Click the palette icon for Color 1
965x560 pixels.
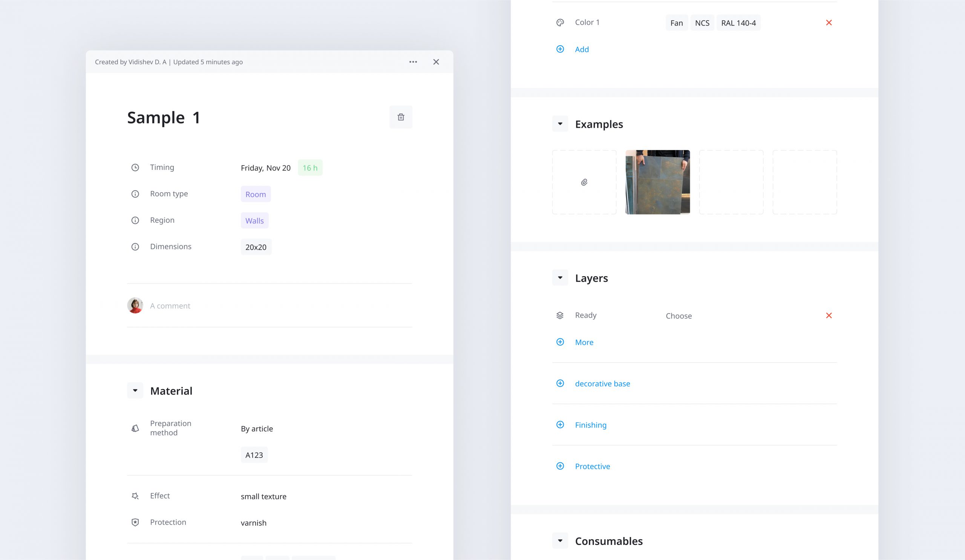click(560, 23)
